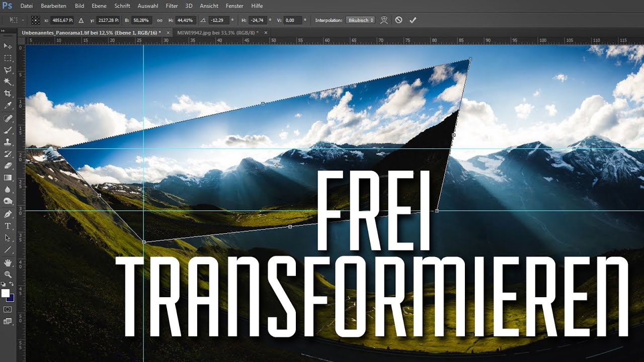
Task: Select the Move tool
Action: pyautogui.click(x=8, y=46)
